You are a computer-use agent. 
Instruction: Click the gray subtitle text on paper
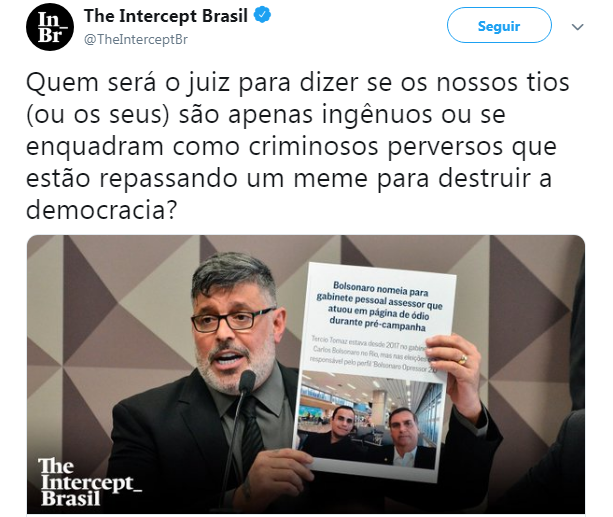[x=372, y=353]
